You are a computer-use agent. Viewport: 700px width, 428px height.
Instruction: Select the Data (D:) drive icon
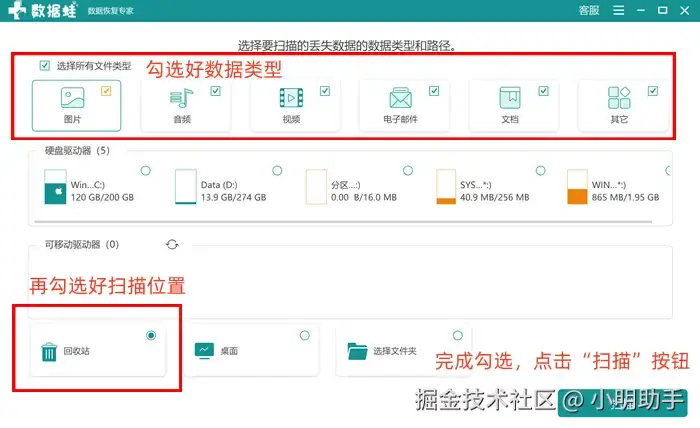point(186,187)
